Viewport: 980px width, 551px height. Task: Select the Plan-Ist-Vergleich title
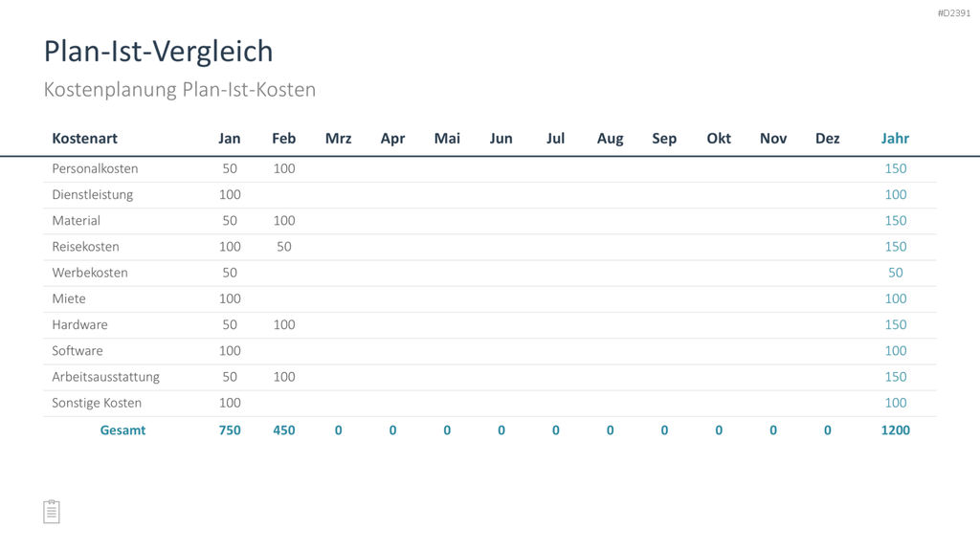pos(158,52)
